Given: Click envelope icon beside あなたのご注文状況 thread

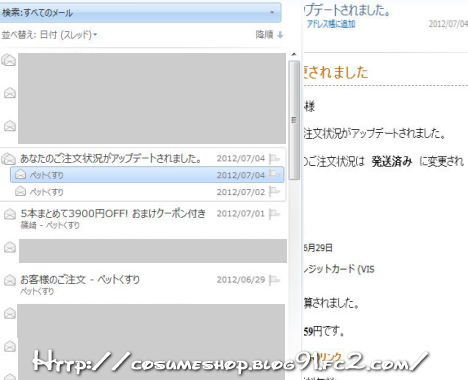Looking at the screenshot, I should (x=9, y=159).
